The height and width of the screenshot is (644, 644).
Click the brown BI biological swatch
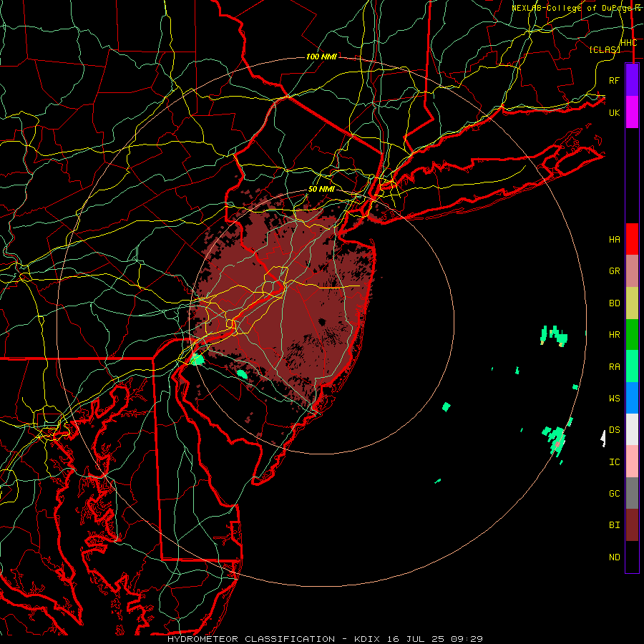[x=632, y=525]
